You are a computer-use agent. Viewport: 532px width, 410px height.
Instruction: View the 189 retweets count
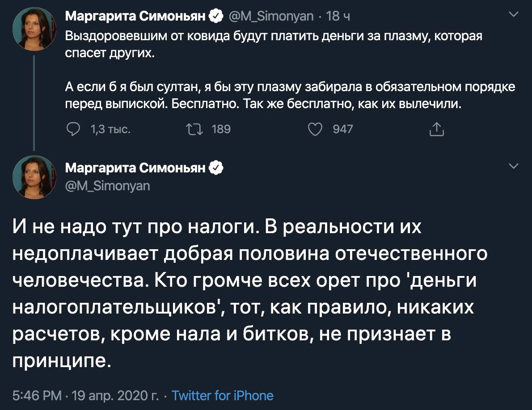[x=221, y=129]
